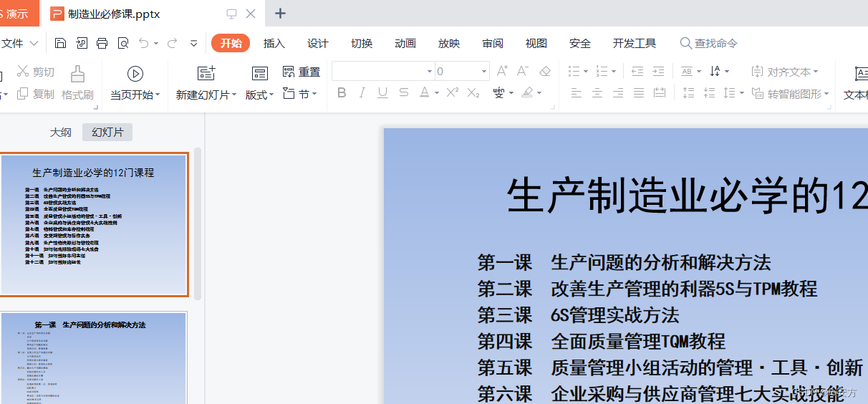Viewport: 868px width, 404px height.
Task: Click the Save icon in quick access toolbar
Action: [60, 44]
